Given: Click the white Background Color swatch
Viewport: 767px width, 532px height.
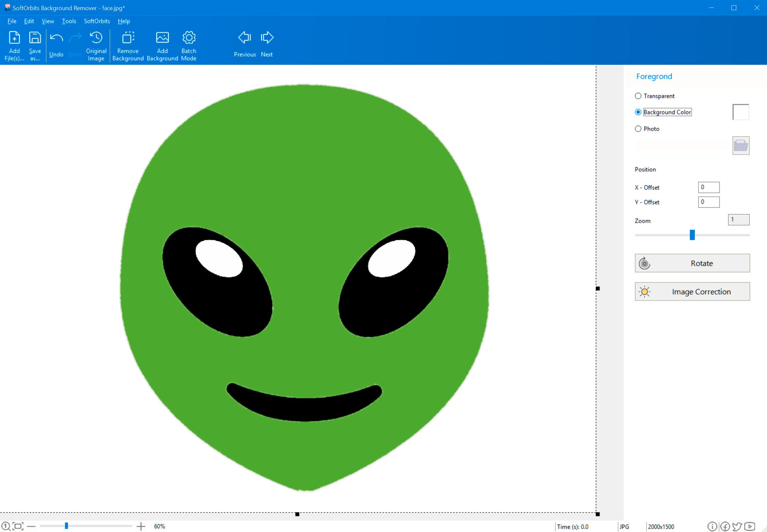Looking at the screenshot, I should coord(741,112).
